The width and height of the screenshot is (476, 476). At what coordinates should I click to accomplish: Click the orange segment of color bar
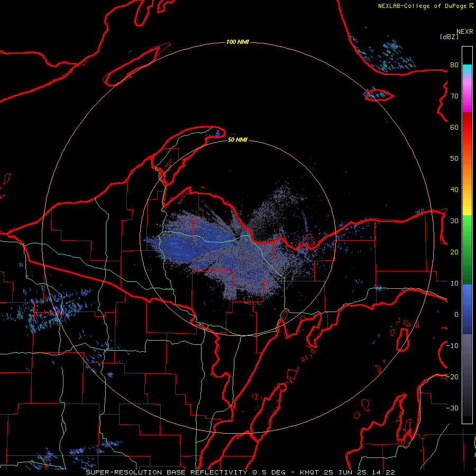tap(467, 173)
